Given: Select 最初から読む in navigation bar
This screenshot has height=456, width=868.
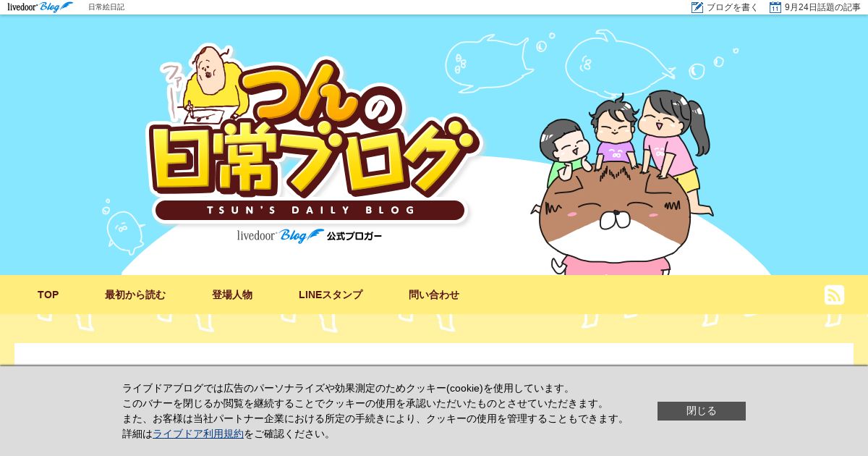Looking at the screenshot, I should (x=135, y=295).
